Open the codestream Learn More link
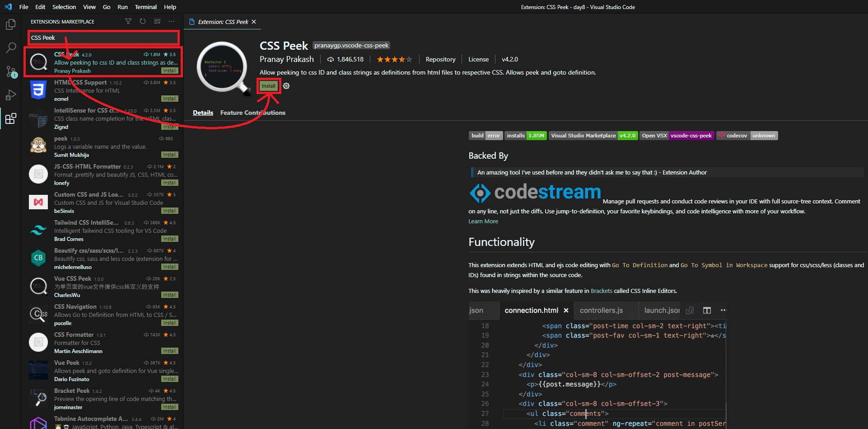This screenshot has width=868, height=429. coord(483,222)
